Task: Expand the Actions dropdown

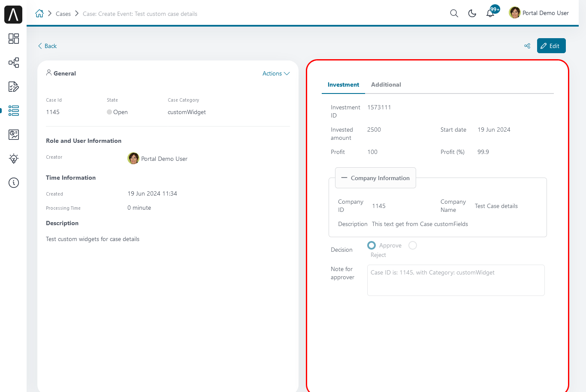Action: pyautogui.click(x=276, y=73)
